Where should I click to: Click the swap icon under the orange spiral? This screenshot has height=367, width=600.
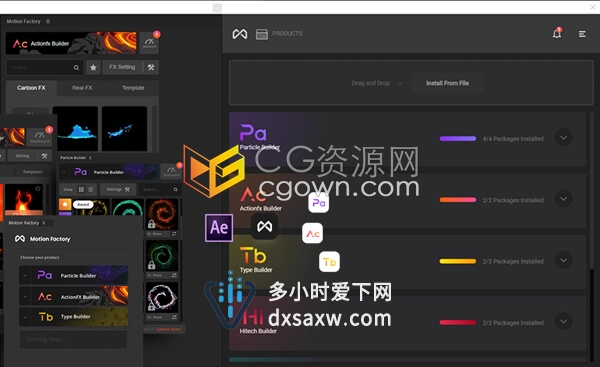coord(174,233)
